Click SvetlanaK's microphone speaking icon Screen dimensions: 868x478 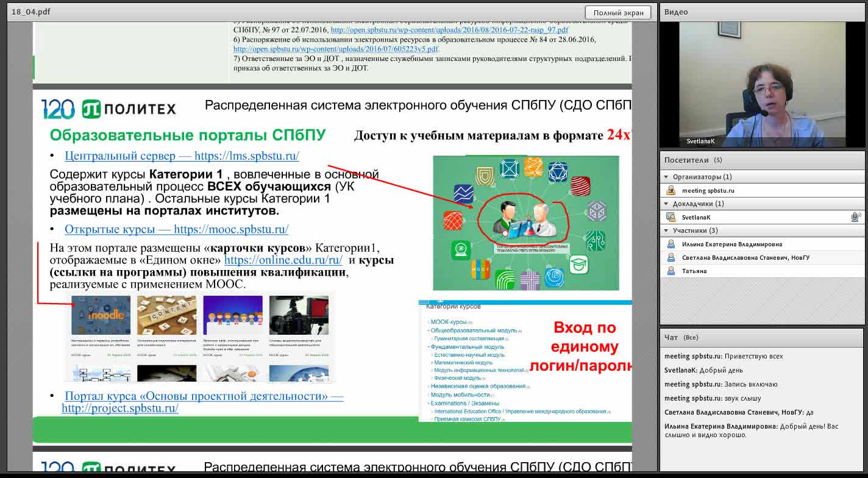855,217
